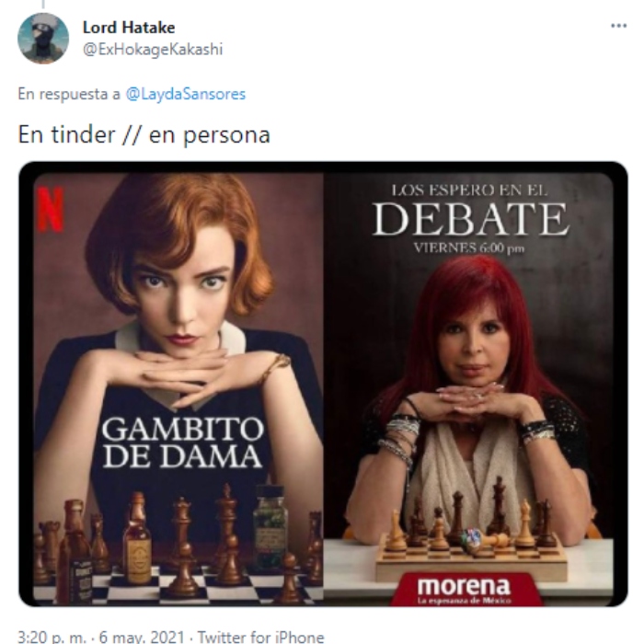Click the 'En respuesta a' reply label
Screen dimensions: 644x644
[69, 94]
